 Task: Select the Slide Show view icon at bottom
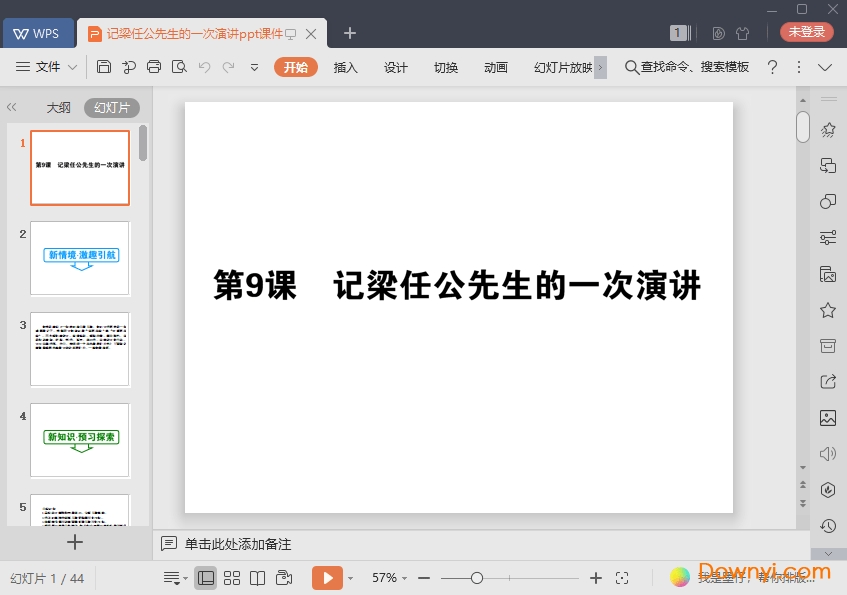[285, 578]
